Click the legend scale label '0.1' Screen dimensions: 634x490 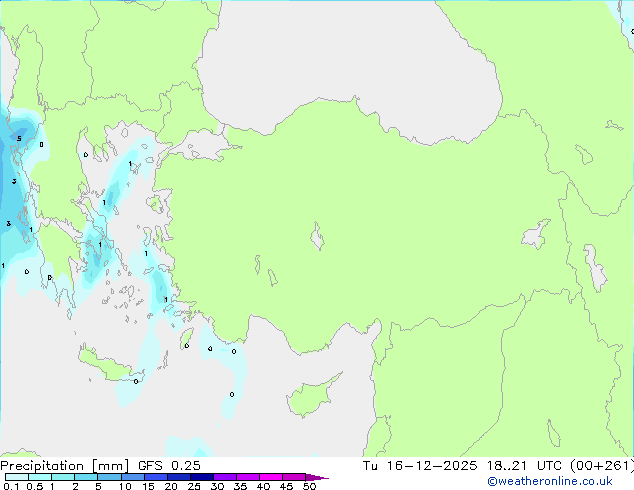point(11,486)
